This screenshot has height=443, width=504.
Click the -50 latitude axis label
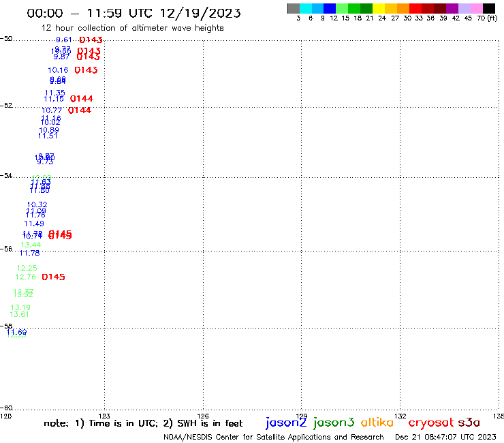6,39
